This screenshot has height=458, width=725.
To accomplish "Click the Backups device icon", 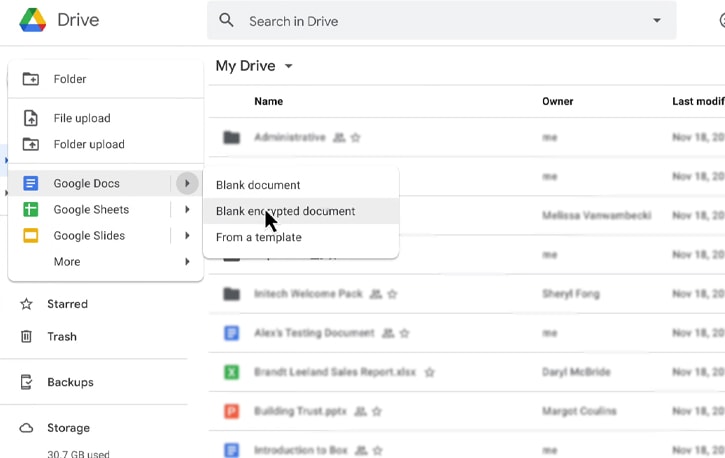I will tap(26, 382).
